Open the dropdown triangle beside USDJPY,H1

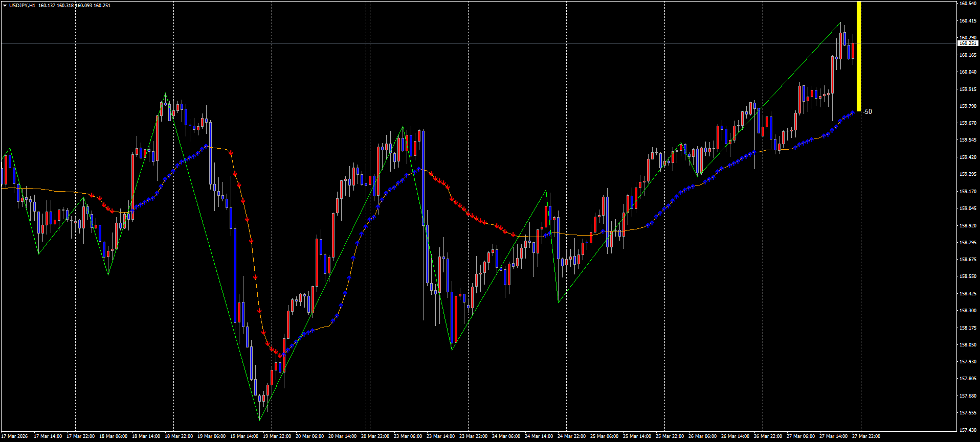pyautogui.click(x=5, y=6)
